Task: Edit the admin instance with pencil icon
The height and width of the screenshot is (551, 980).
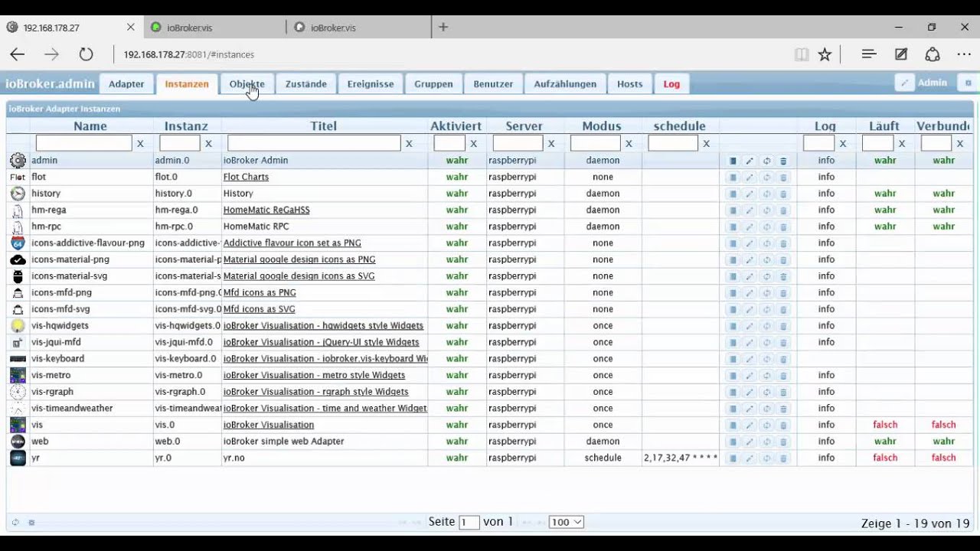Action: (x=750, y=161)
